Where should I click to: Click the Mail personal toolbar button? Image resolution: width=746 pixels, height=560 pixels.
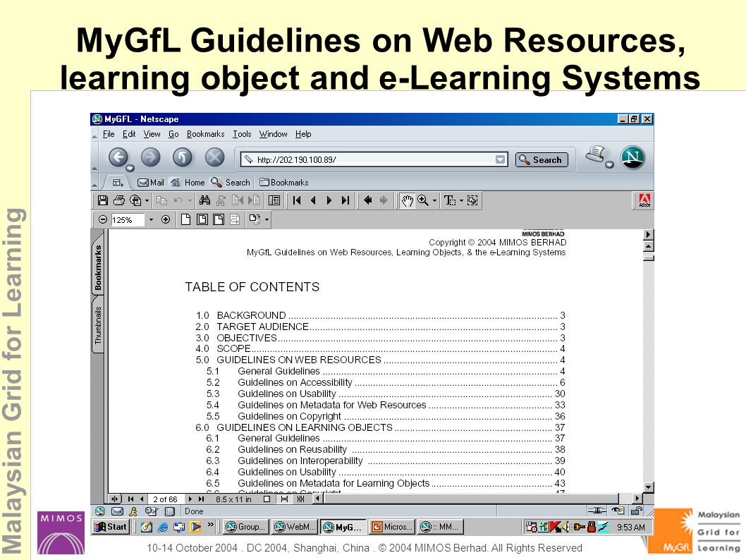click(150, 183)
